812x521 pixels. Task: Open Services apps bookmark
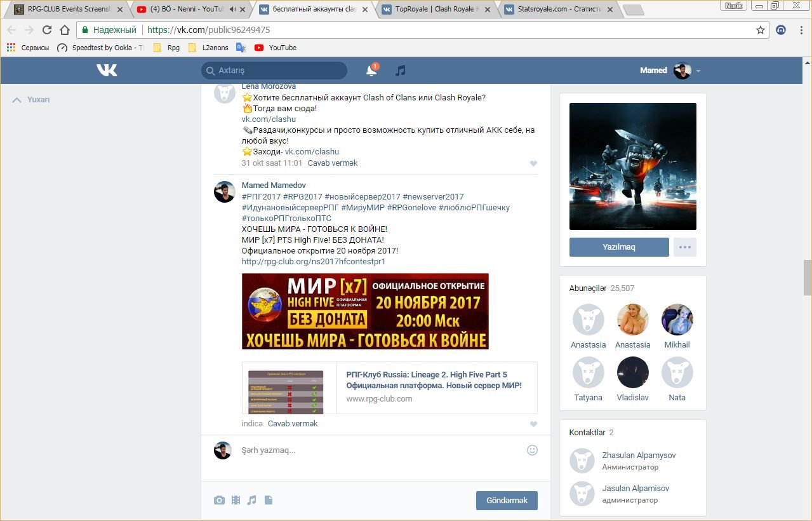(28, 48)
